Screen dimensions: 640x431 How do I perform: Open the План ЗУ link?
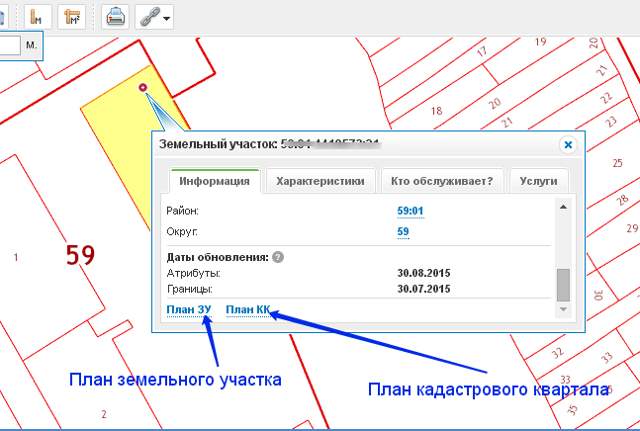click(189, 310)
